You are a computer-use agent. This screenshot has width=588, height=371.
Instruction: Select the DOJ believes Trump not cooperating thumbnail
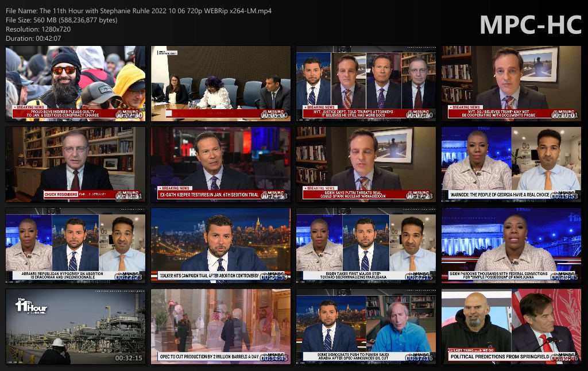tap(511, 84)
